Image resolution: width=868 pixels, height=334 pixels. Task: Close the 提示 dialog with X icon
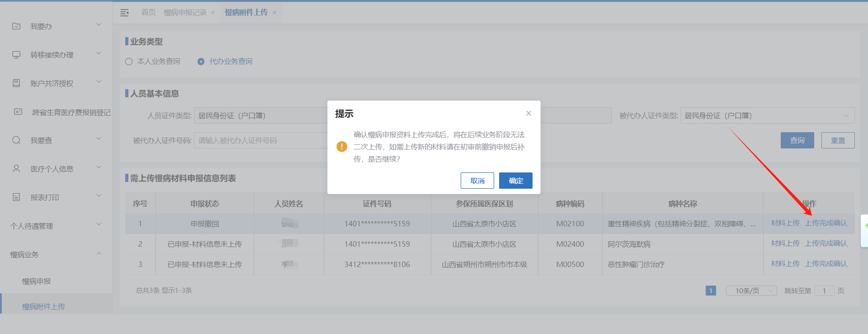point(528,113)
